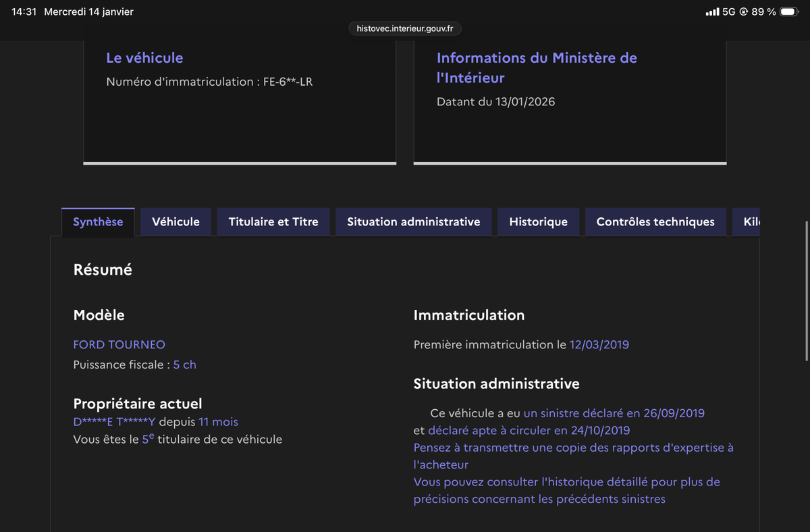The width and height of the screenshot is (810, 532).
Task: Switch to the Véhicule tab
Action: 175,222
